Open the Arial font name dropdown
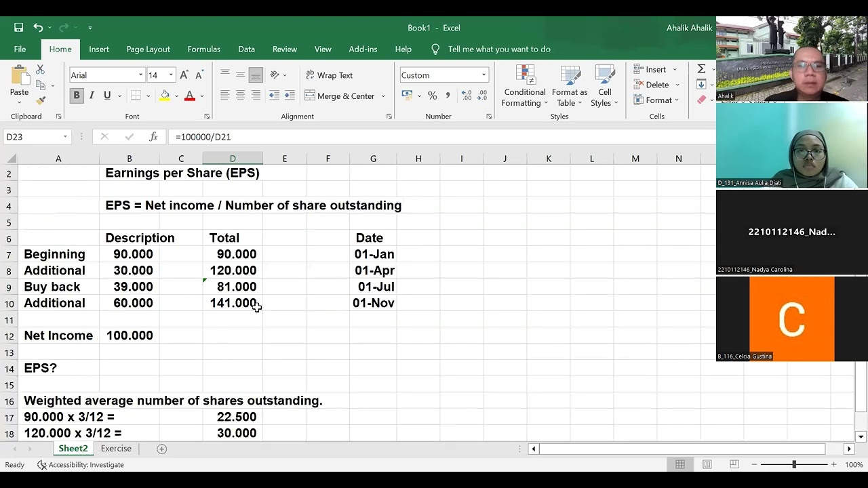 click(x=140, y=75)
